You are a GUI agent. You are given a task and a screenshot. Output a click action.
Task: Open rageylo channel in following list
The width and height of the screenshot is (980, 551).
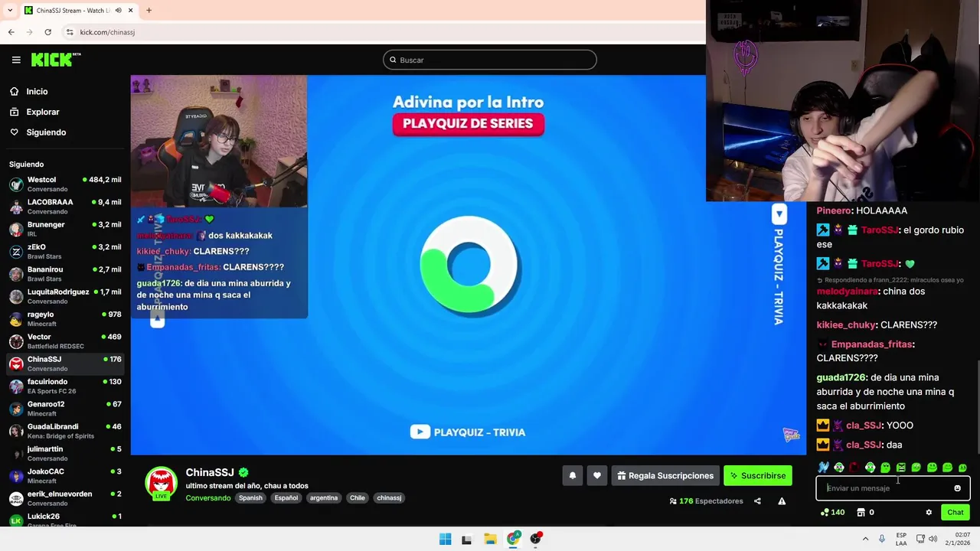pyautogui.click(x=65, y=318)
